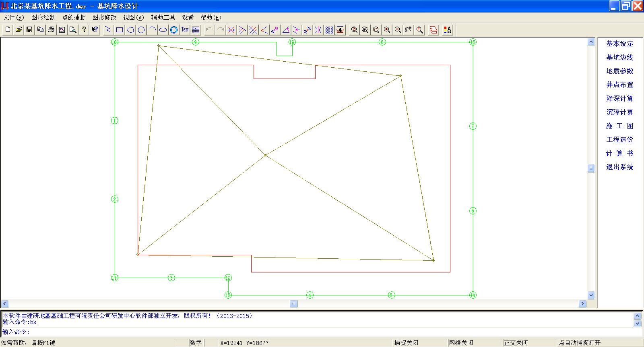The height and width of the screenshot is (347, 644).
Task: Select the polyline drawing tool
Action: pyautogui.click(x=108, y=30)
